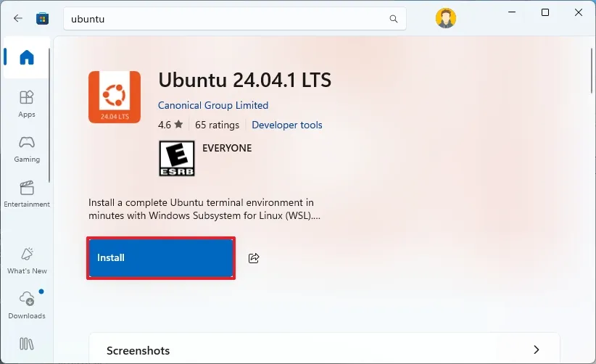
Task: Open the Microsoft Store logo icon
Action: [x=42, y=19]
